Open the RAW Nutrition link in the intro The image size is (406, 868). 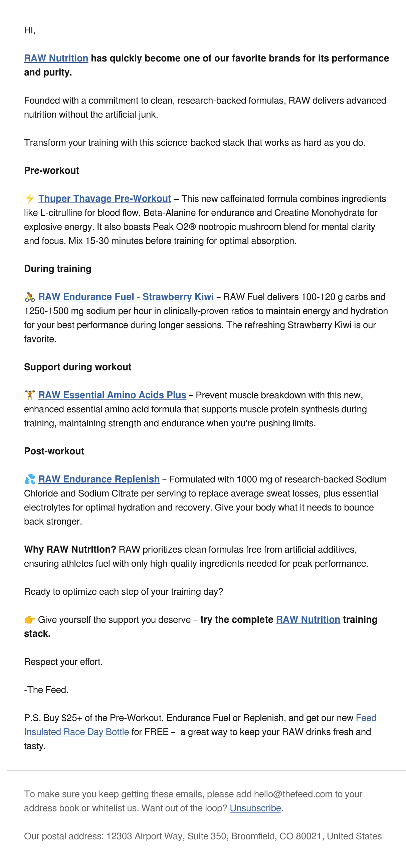56,58
